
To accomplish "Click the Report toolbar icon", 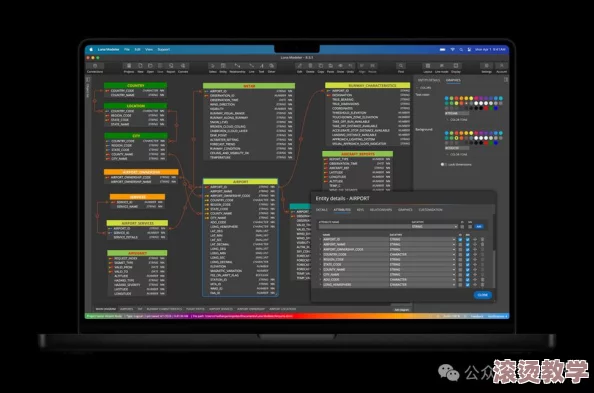I will click(x=171, y=66).
